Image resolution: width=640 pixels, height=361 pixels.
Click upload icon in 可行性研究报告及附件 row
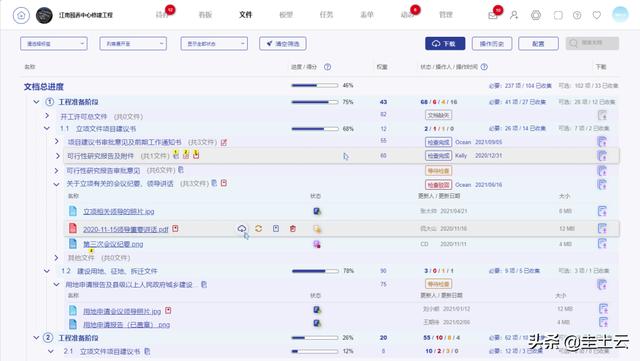pyautogui.click(x=602, y=156)
